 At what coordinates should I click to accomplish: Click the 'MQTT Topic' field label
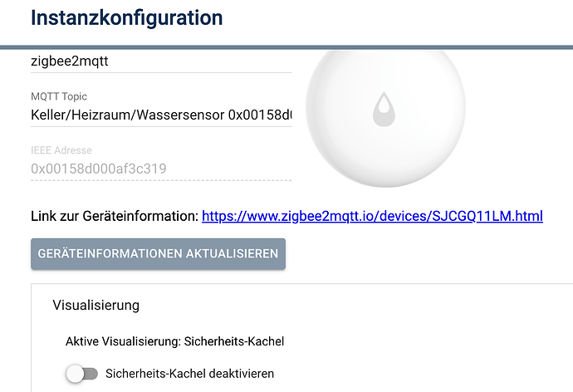coord(59,96)
